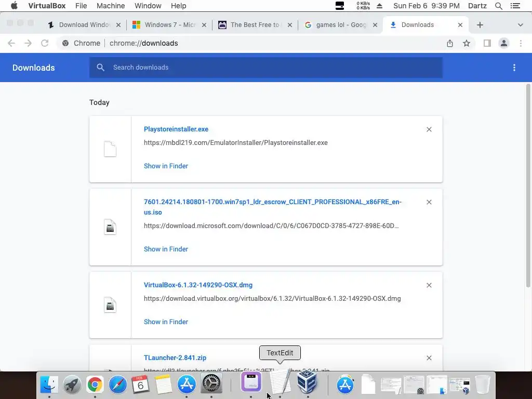532x399 pixels.
Task: Launch Launchpad from the Dock
Action: (72, 384)
